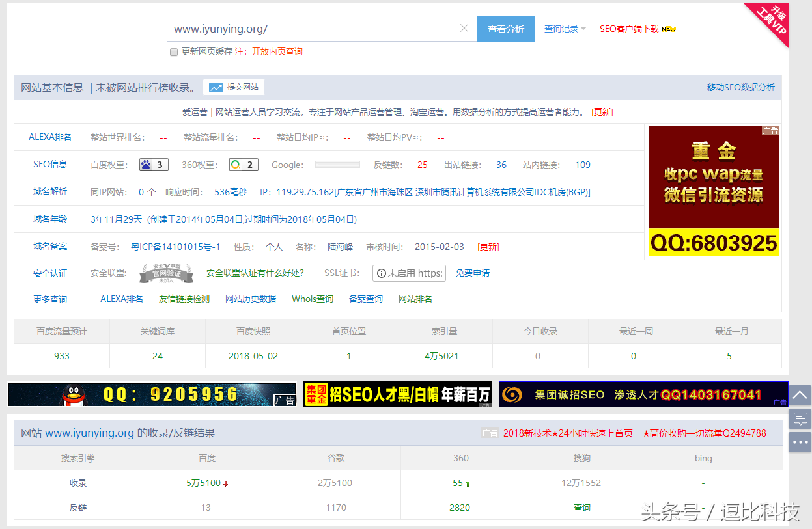Open the Whois查询 link
The width and height of the screenshot is (812, 529).
[313, 299]
